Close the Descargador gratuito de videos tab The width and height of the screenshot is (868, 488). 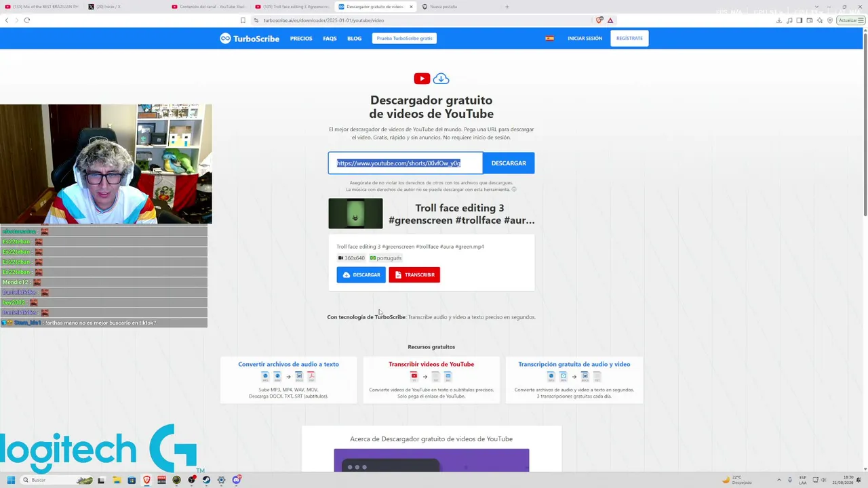(411, 7)
